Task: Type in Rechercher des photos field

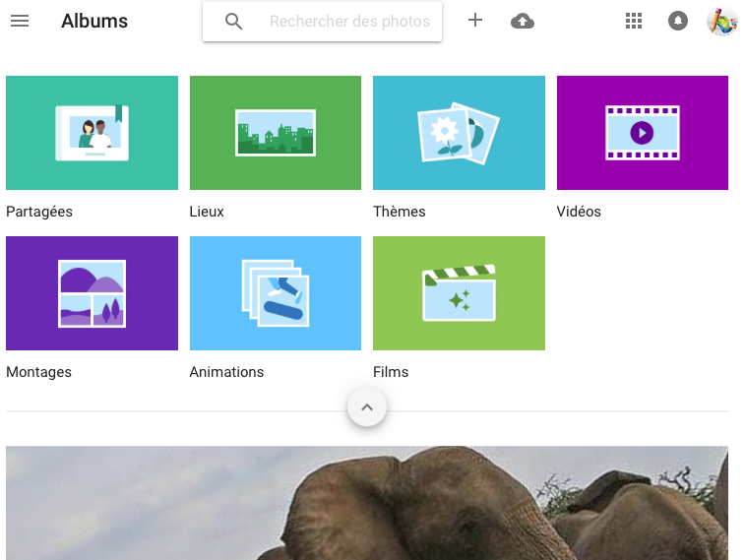Action: (349, 22)
